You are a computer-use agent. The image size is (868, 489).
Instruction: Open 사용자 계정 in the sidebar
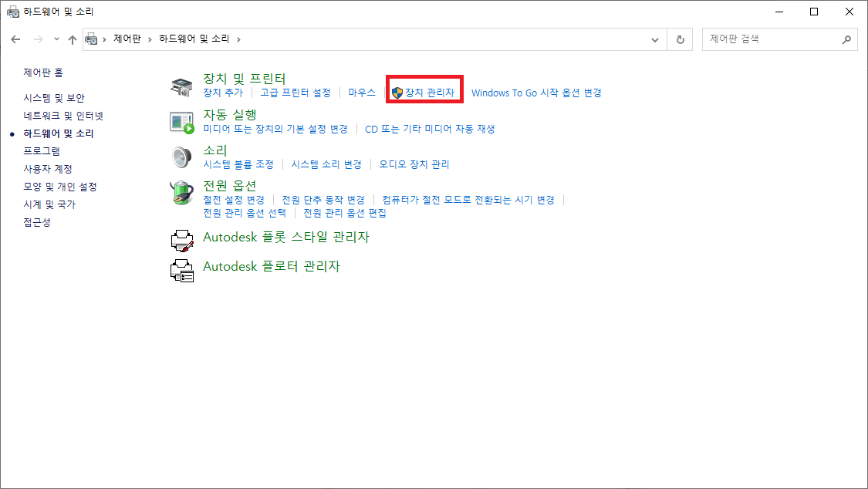48,169
